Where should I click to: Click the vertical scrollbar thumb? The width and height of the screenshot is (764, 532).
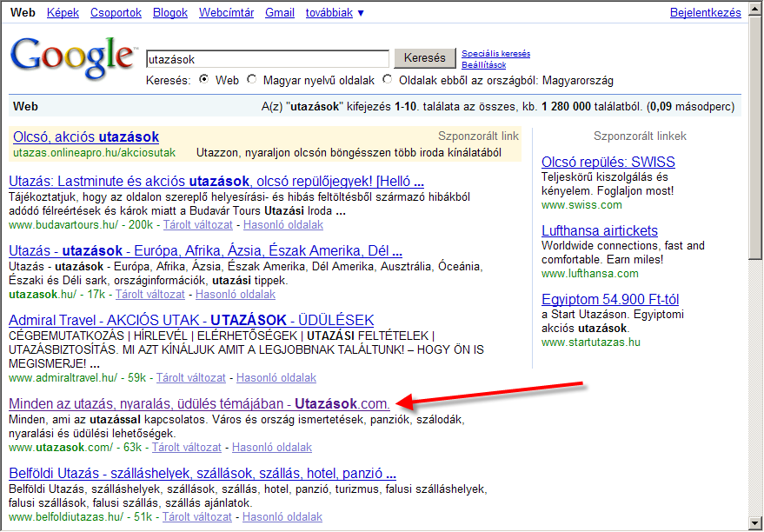pyautogui.click(x=755, y=139)
